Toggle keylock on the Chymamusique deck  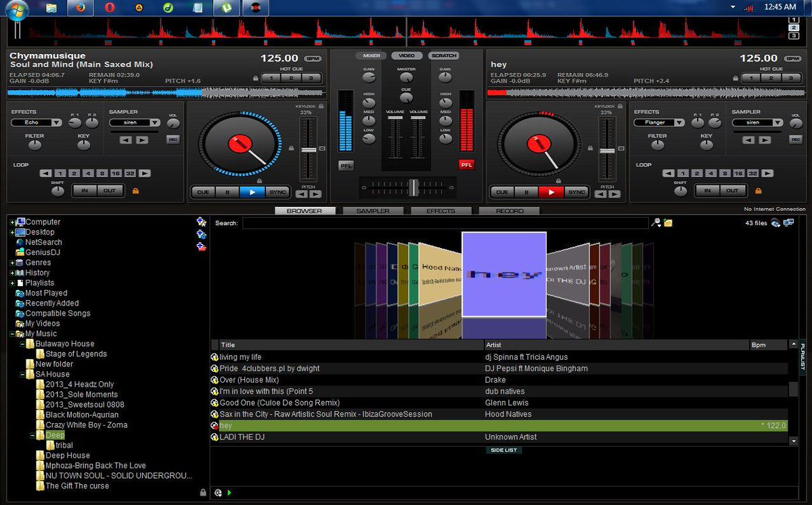[320, 106]
